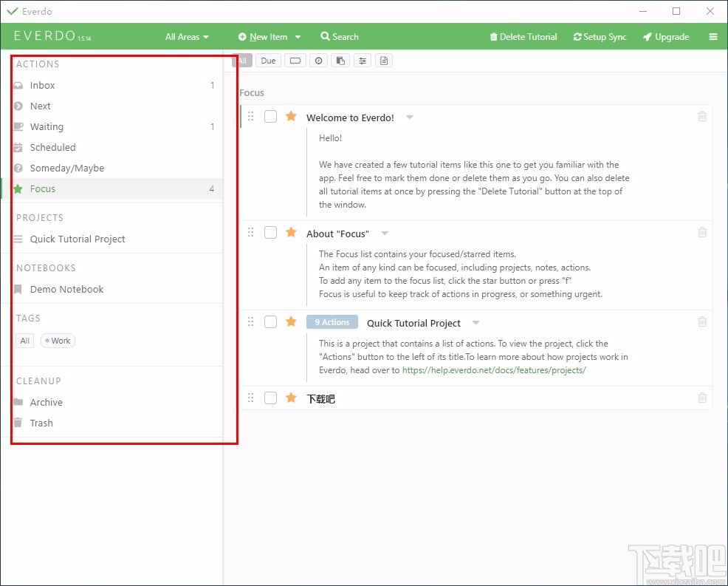Open the Waiting list

click(x=111, y=127)
